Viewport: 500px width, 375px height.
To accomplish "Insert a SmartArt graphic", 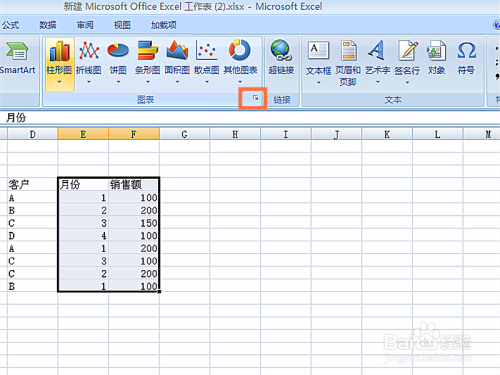I will pos(17,57).
